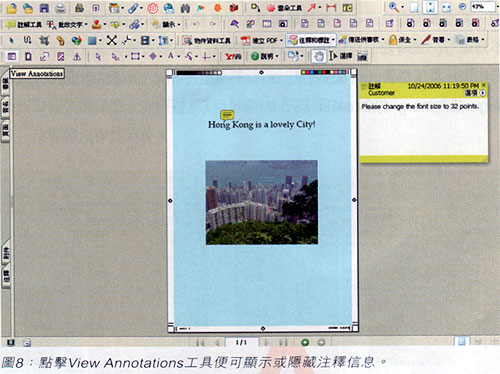Click the Help button with green icon
The height and width of the screenshot is (374, 500).
[265, 56]
